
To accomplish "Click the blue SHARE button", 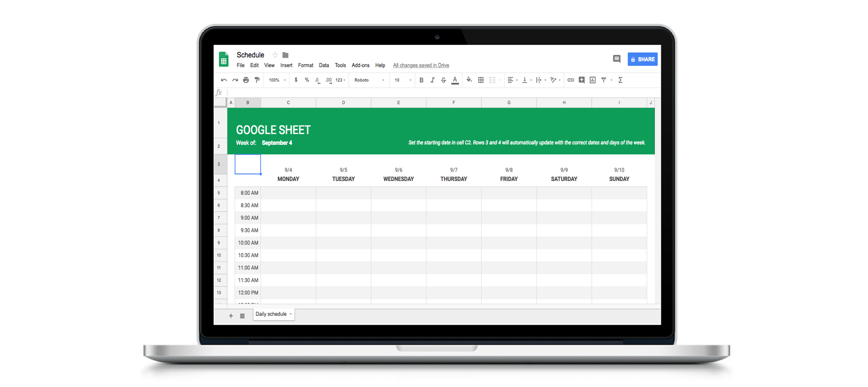I will tap(642, 59).
